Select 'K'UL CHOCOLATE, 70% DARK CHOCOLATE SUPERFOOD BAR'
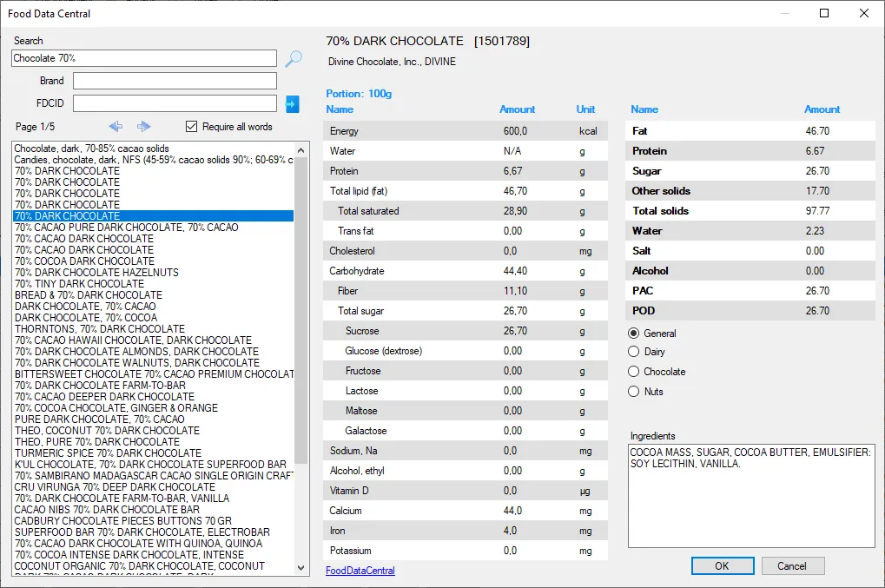The width and height of the screenshot is (885, 588). tap(151, 465)
